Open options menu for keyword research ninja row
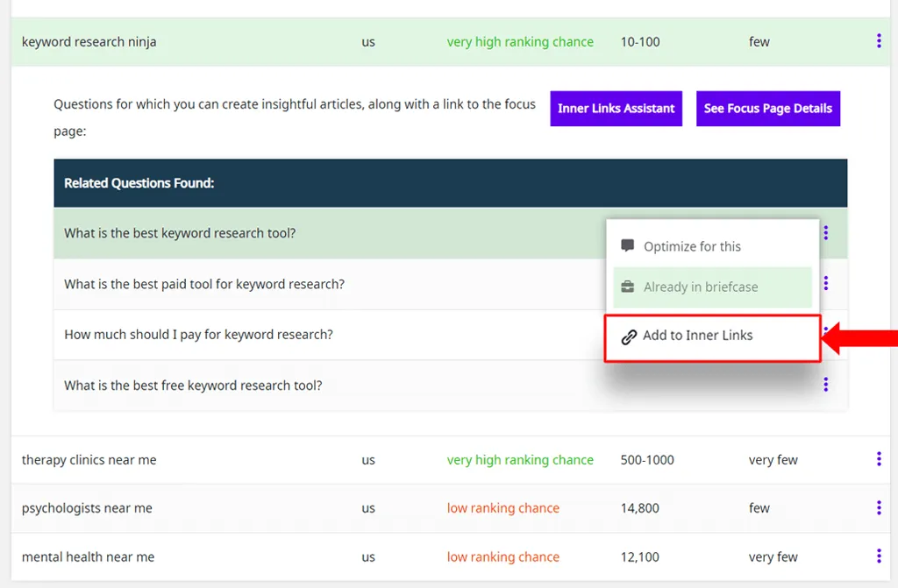The width and height of the screenshot is (898, 588). [x=879, y=40]
